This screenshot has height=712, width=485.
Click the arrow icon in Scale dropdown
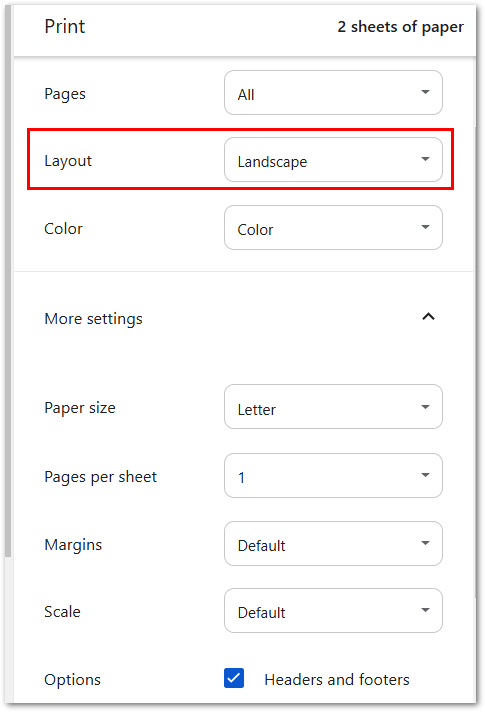coord(425,610)
